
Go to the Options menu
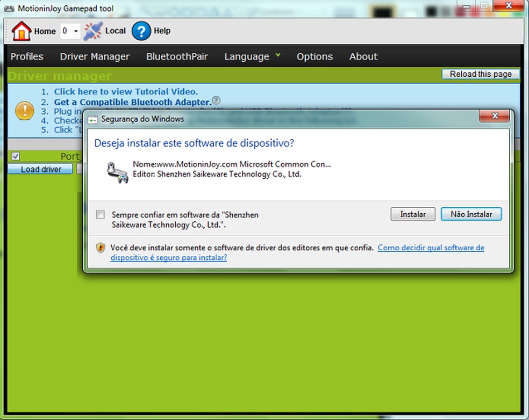click(x=315, y=56)
